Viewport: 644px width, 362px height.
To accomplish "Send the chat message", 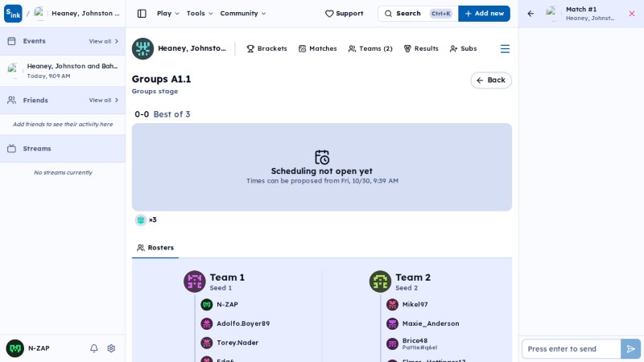I will tap(630, 349).
